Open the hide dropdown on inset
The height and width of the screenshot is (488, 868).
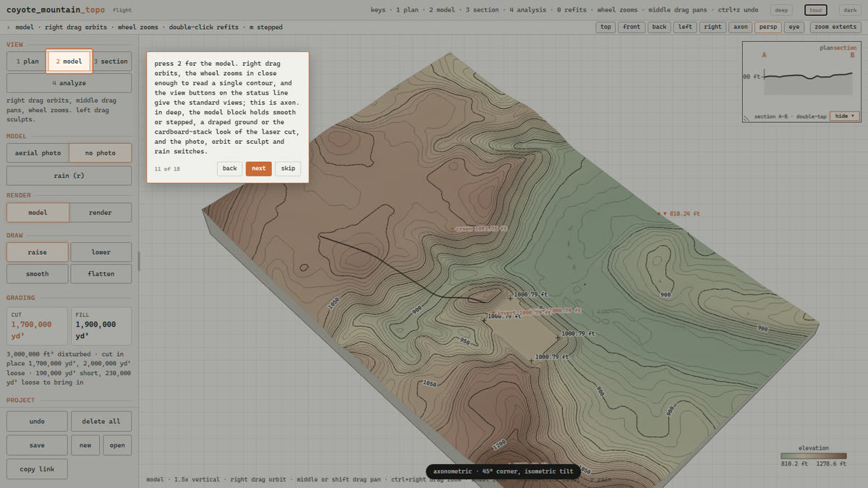pos(845,116)
